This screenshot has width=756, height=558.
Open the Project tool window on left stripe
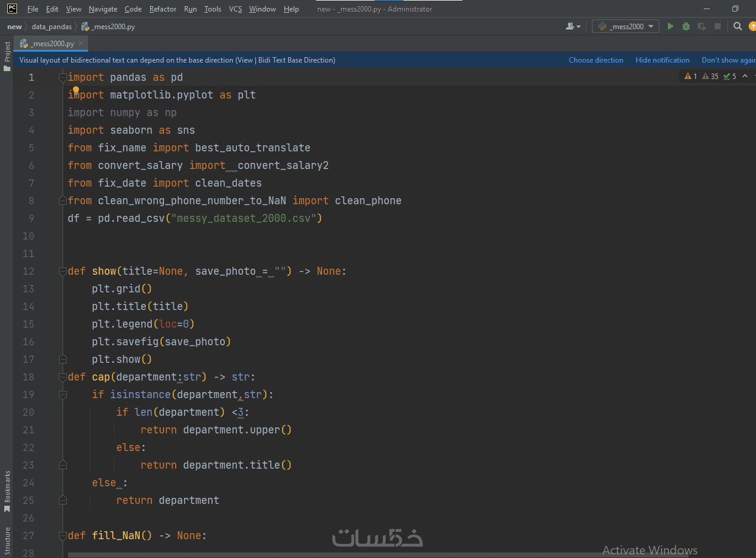click(x=7, y=57)
